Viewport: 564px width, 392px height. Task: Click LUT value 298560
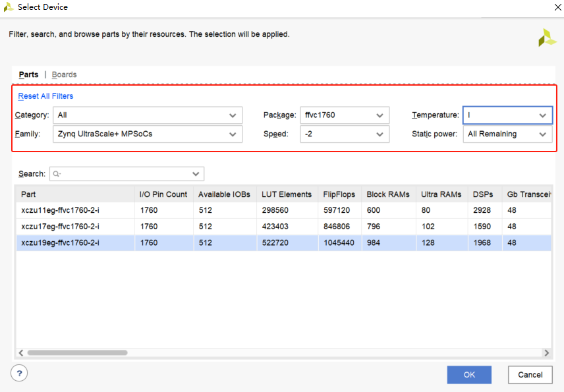tap(275, 210)
